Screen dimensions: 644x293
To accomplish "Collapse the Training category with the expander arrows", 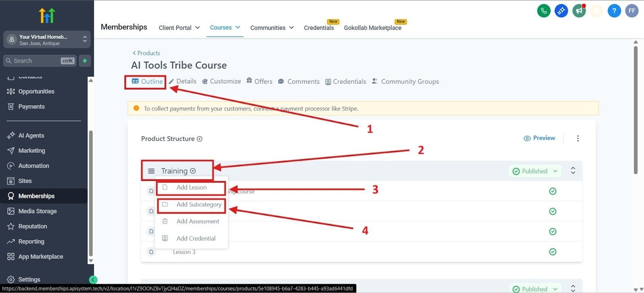I will coord(573,171).
